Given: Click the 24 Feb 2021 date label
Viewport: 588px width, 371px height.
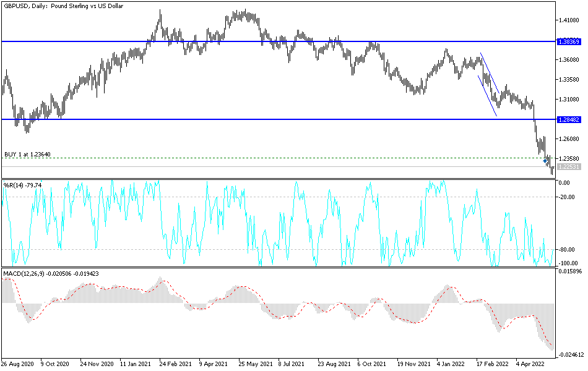Looking at the screenshot, I should [x=176, y=364].
